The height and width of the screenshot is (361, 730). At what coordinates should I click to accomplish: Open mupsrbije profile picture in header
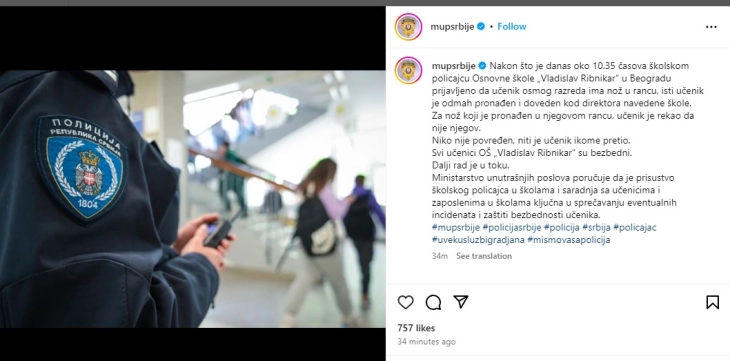click(x=408, y=27)
